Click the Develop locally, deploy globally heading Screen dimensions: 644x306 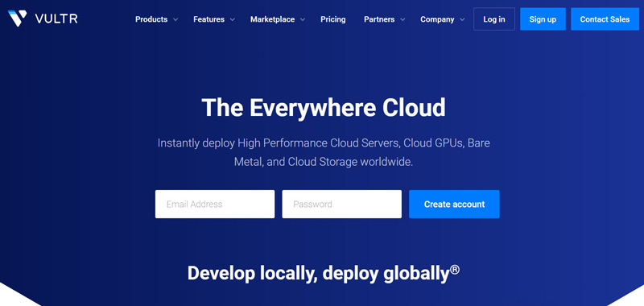pos(324,273)
